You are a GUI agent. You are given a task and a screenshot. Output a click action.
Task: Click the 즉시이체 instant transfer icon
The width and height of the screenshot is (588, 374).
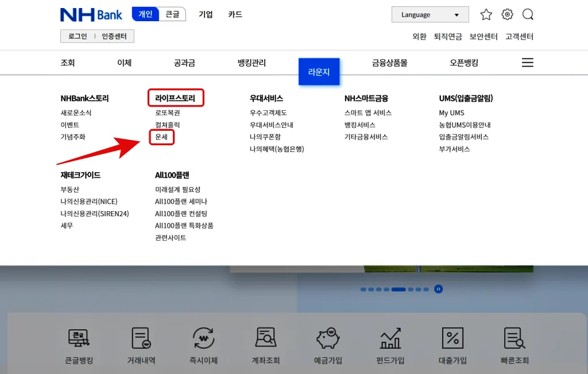pos(203,342)
